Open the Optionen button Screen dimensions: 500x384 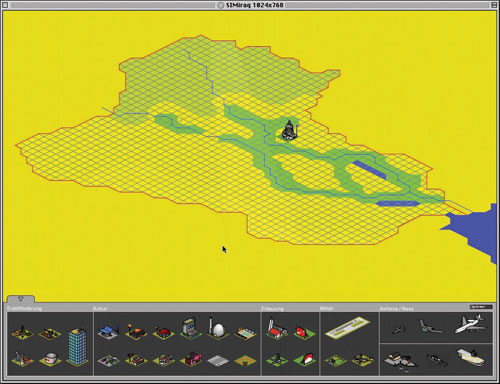[480, 307]
